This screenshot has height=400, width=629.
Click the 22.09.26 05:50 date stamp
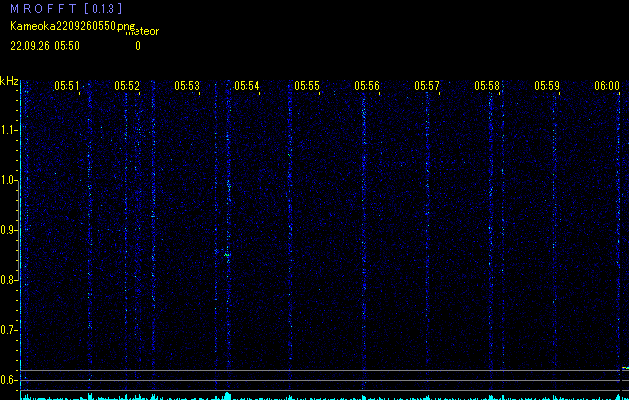pos(45,46)
